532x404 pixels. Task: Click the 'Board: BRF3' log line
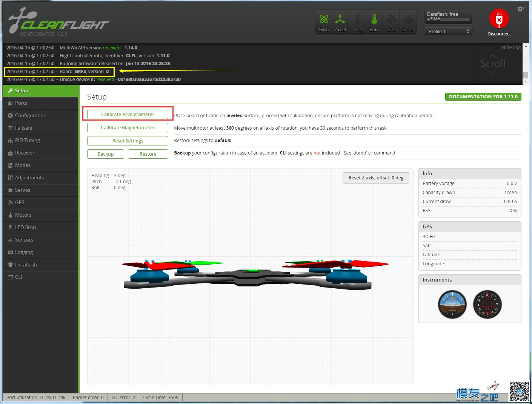(x=58, y=72)
